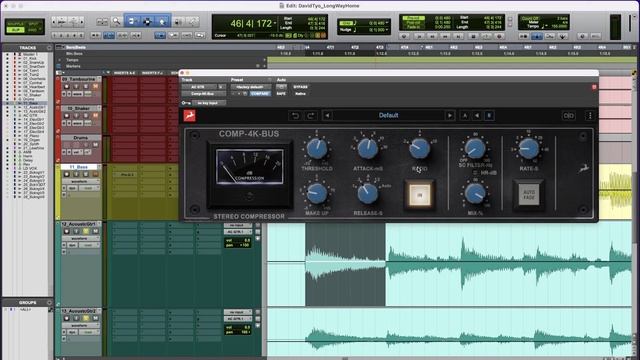Toggle the compressor IN button

pyautogui.click(x=419, y=195)
